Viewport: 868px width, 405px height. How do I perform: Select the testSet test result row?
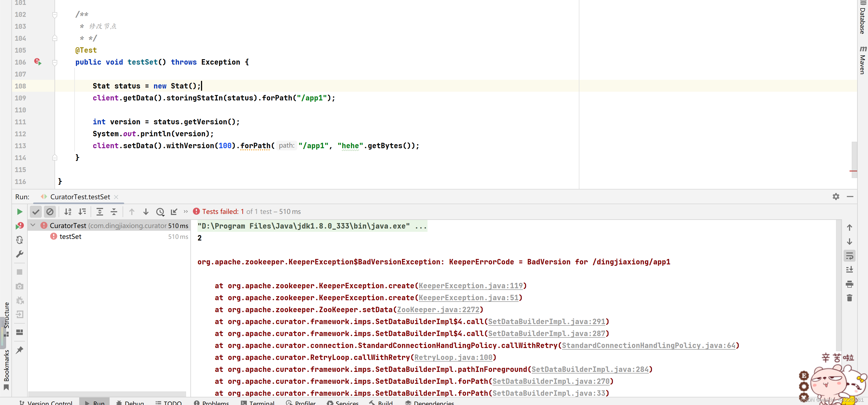(x=109, y=237)
